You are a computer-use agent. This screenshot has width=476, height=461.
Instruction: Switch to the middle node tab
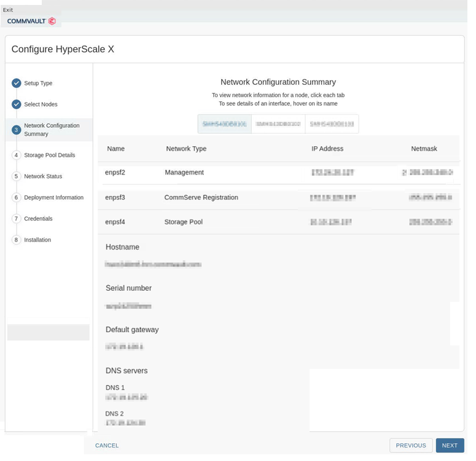[278, 124]
